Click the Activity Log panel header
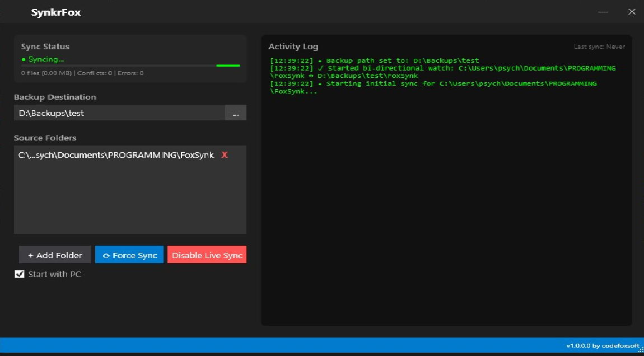The image size is (644, 356). pos(293,46)
